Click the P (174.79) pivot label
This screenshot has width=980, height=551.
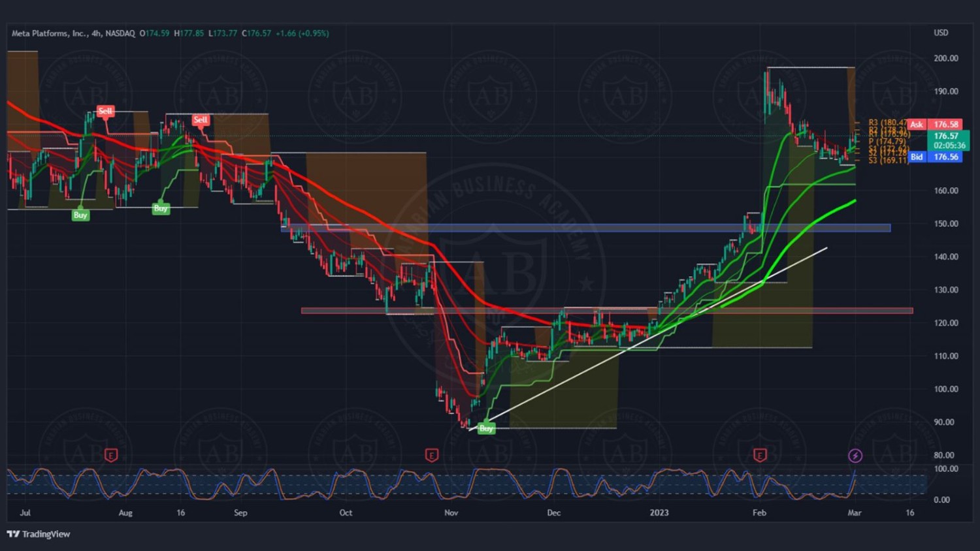(x=887, y=141)
